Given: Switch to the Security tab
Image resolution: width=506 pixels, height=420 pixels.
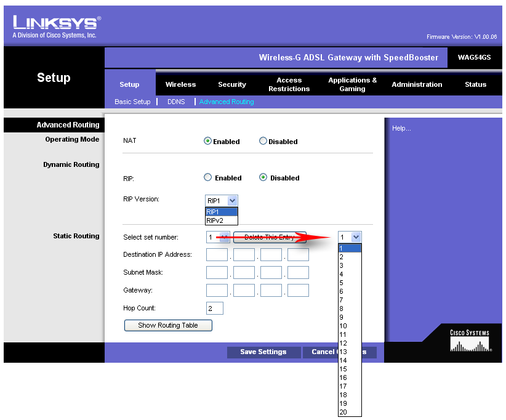Looking at the screenshot, I should (x=232, y=84).
